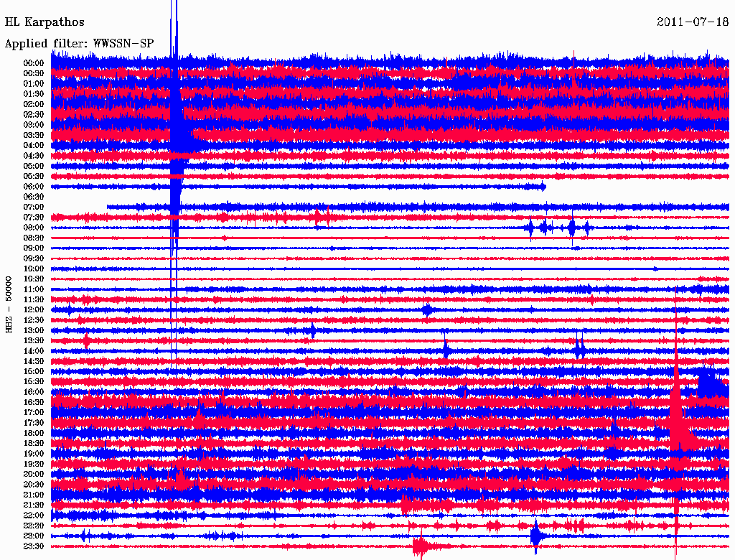Select the 12:00 time label
The height and width of the screenshot is (560, 735).
(x=34, y=309)
